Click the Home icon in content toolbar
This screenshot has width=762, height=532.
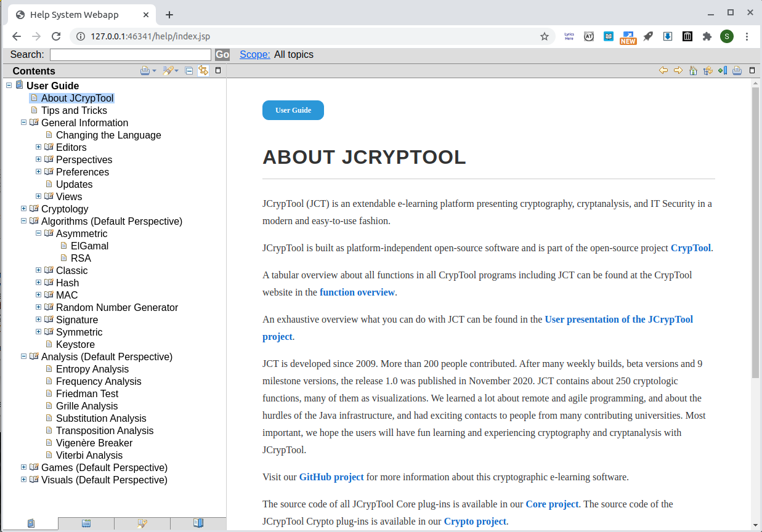[693, 71]
